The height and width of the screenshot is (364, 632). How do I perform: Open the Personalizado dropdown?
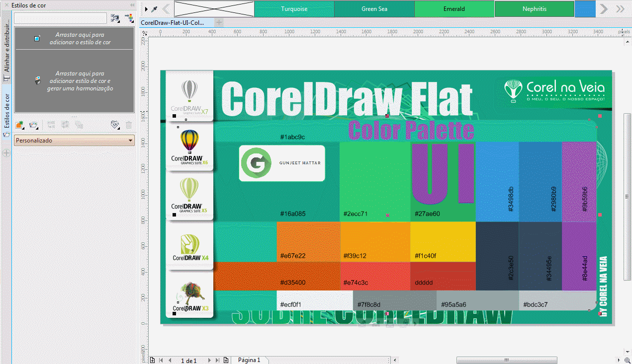click(74, 140)
